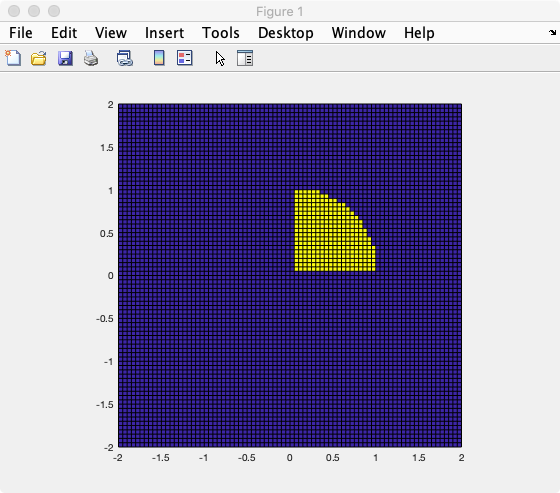Open the View menu
Viewport: 560px width, 493px height.
(x=111, y=33)
